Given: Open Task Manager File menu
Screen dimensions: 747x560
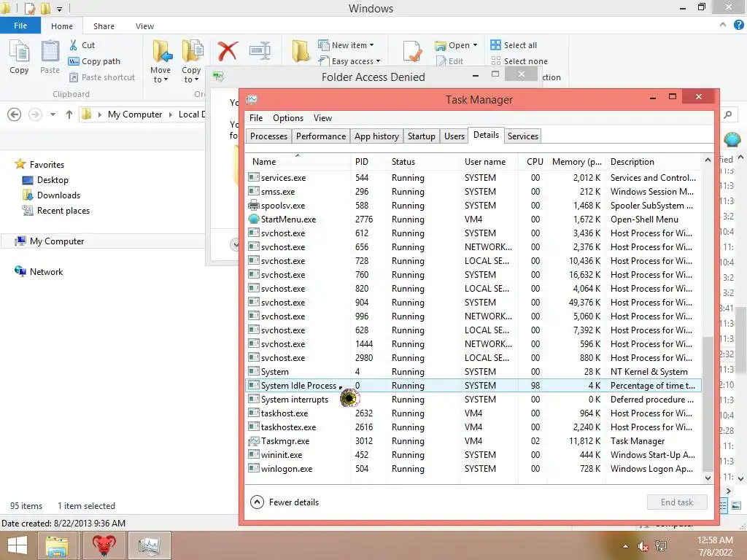Looking at the screenshot, I should (x=256, y=118).
